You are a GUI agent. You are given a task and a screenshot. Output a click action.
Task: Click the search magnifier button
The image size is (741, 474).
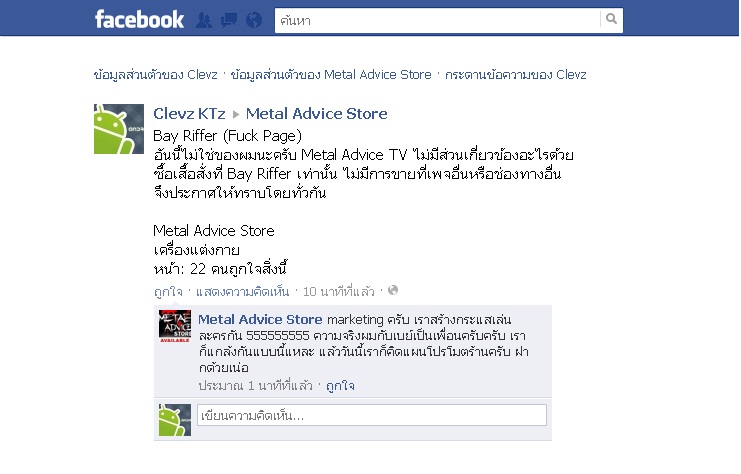click(611, 20)
